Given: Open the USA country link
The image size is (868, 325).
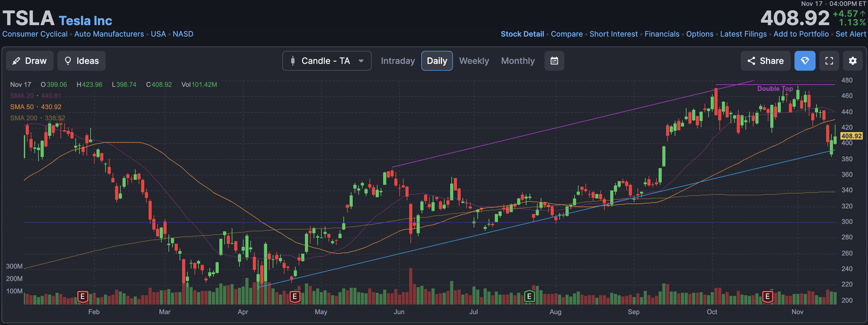Looking at the screenshot, I should tap(159, 34).
